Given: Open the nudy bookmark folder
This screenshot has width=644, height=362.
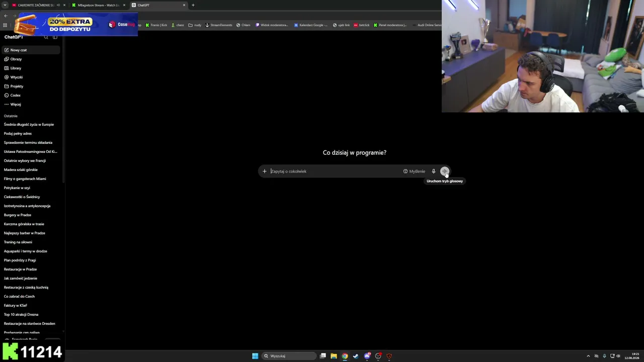Looking at the screenshot, I should coord(195,25).
